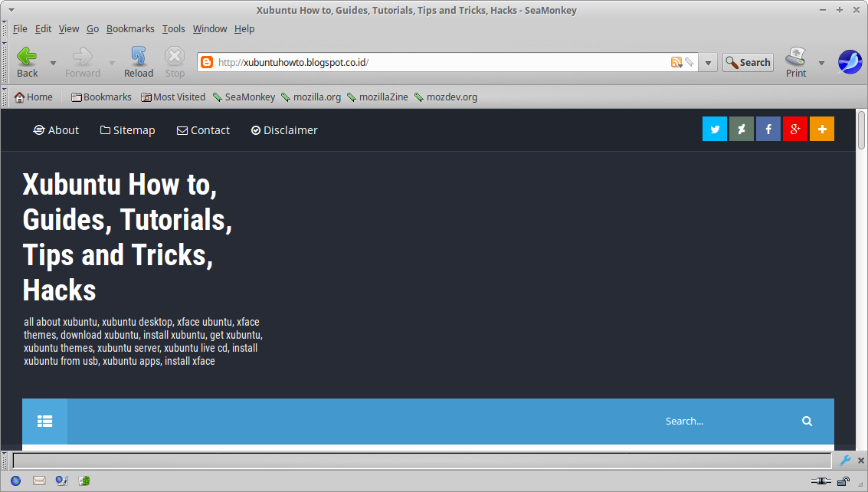Open window menu arrow in title bar
This screenshot has height=492, width=868.
click(x=11, y=10)
